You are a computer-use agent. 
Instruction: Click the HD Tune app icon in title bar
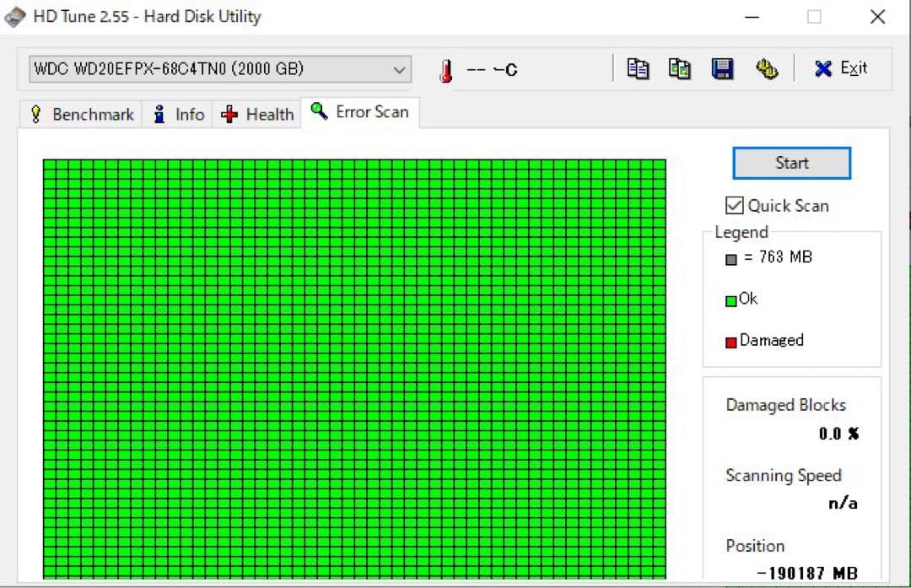tap(14, 16)
